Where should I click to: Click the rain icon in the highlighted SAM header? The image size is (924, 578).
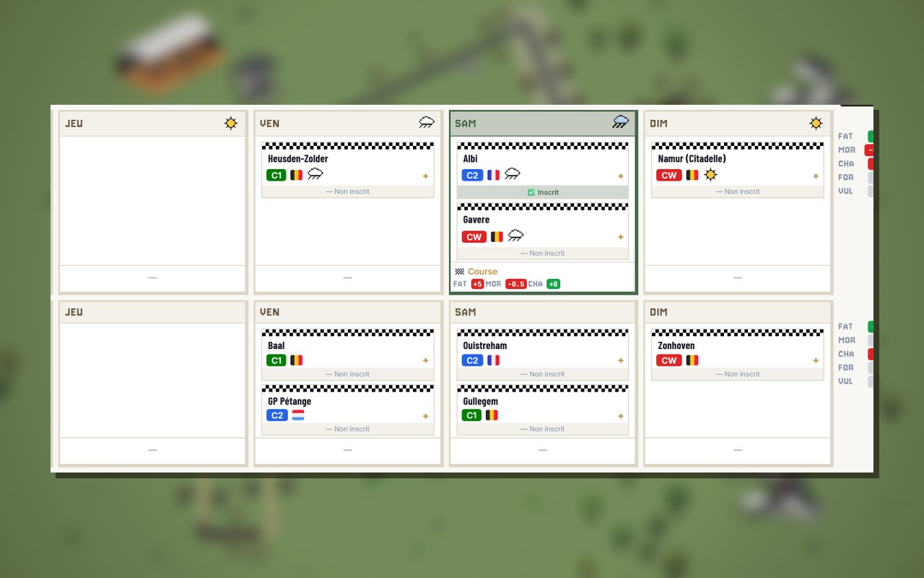click(621, 123)
